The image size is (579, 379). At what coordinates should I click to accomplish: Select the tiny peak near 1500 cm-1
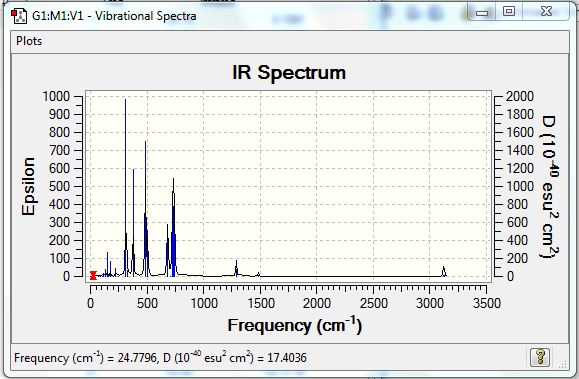[259, 274]
